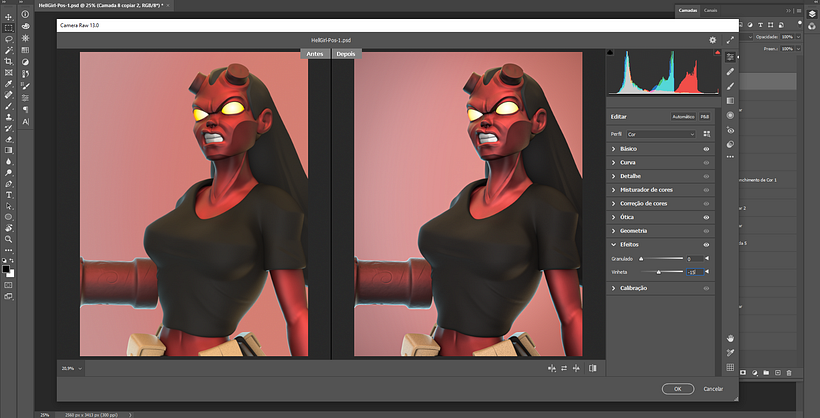Select the Rectangular Marquee tool
The image size is (820, 418).
(x=8, y=28)
